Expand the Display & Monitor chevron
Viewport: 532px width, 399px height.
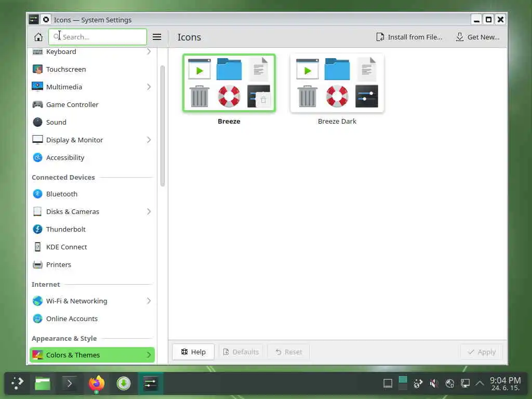point(149,140)
